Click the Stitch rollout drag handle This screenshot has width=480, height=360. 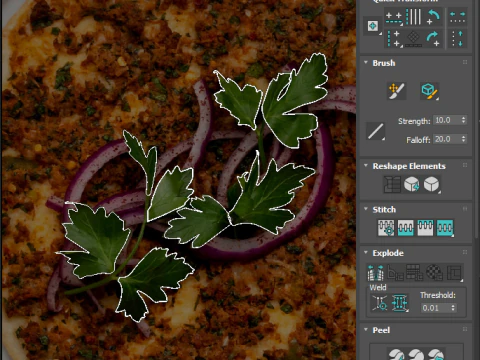[x=465, y=209]
